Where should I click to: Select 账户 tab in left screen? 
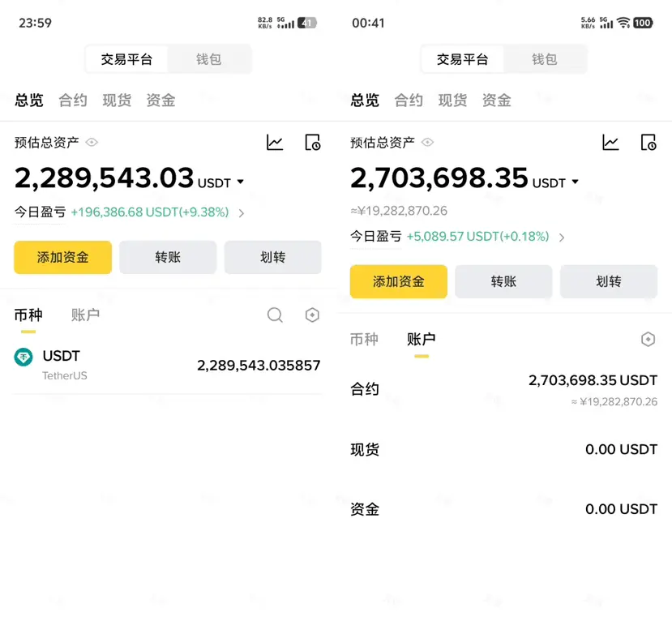(85, 315)
